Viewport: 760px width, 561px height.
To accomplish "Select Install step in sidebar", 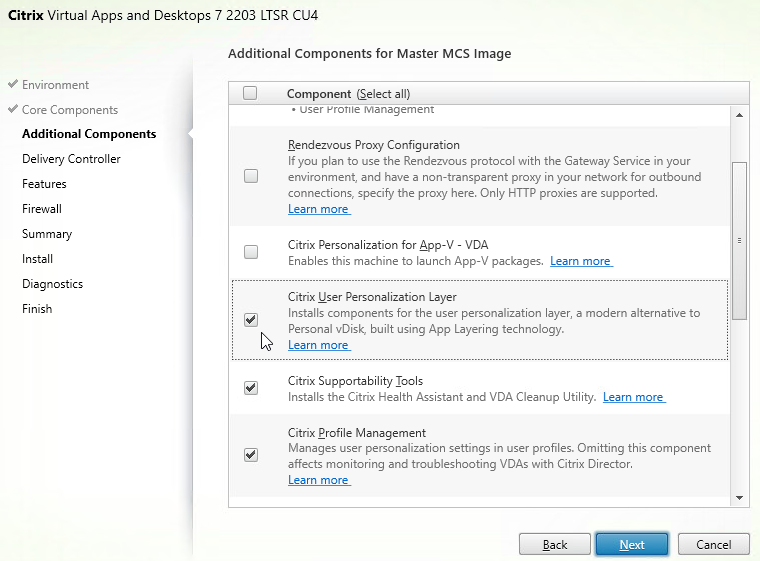I will coord(37,259).
